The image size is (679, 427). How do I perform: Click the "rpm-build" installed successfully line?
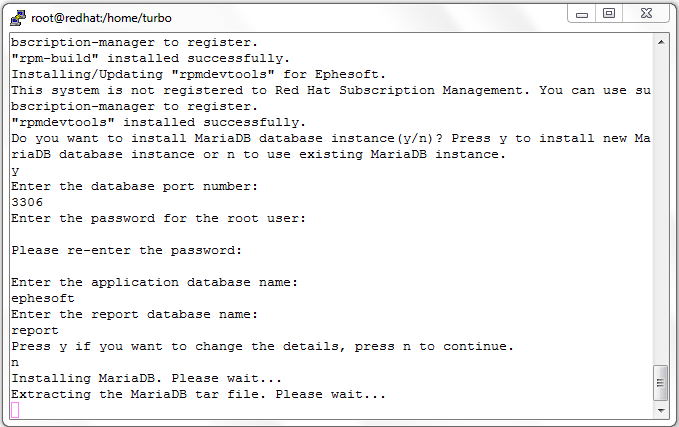tap(150, 58)
